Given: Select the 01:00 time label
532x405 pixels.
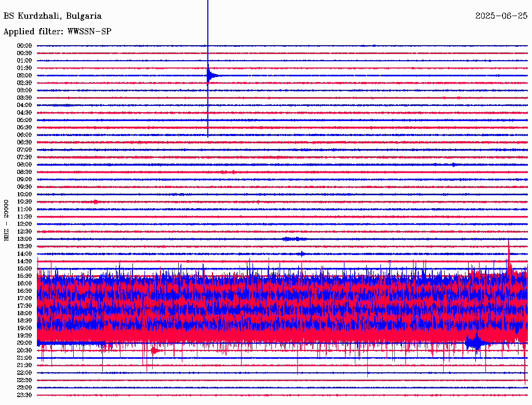Looking at the screenshot, I should tap(24, 60).
